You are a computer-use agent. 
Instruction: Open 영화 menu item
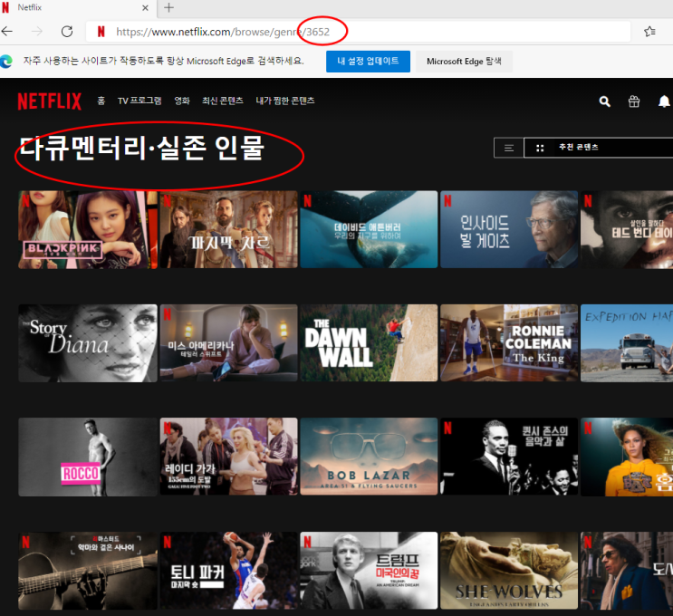click(x=182, y=101)
